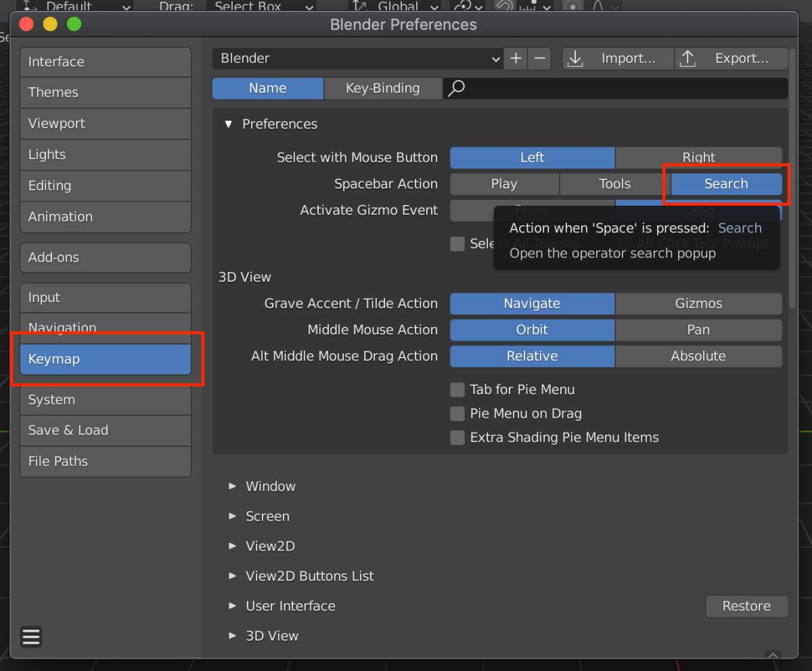Open the System preferences tab

pyautogui.click(x=106, y=399)
